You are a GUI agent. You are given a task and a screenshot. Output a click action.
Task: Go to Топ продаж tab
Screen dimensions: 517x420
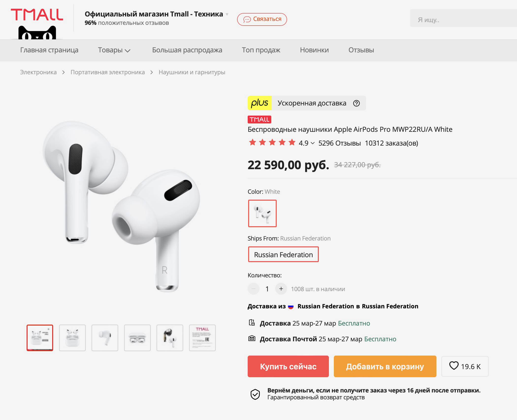261,50
